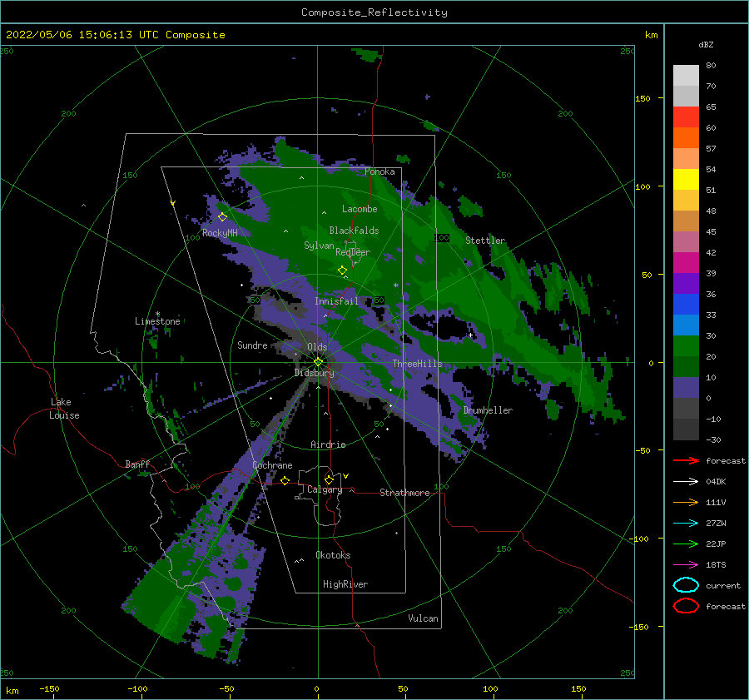Click the RedDeer city label
The width and height of the screenshot is (749, 700).
(x=353, y=252)
